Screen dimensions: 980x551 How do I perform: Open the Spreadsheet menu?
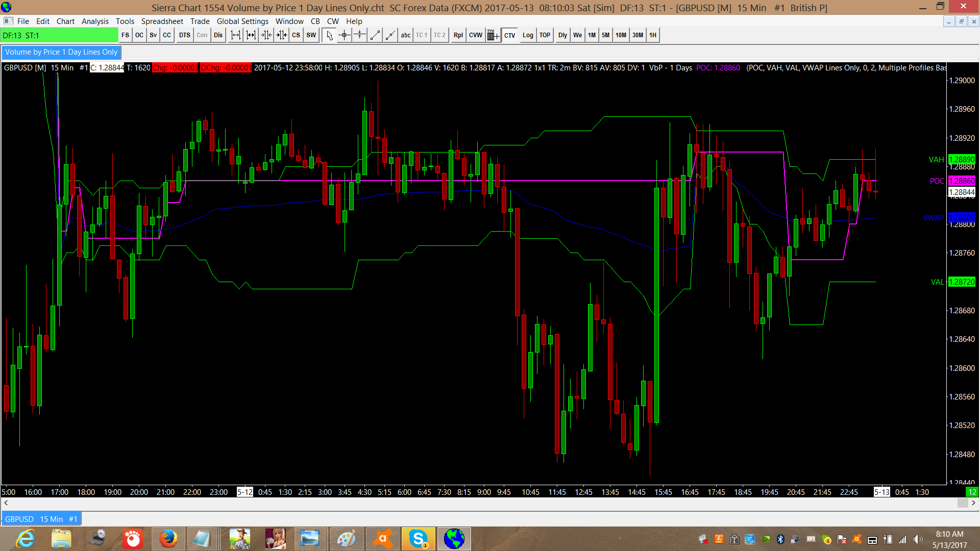tap(162, 21)
